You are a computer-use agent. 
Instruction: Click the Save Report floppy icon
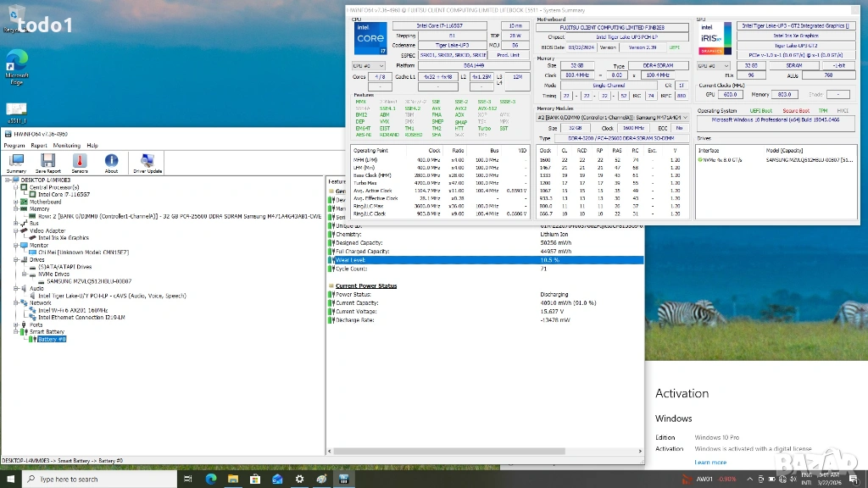pos(48,162)
